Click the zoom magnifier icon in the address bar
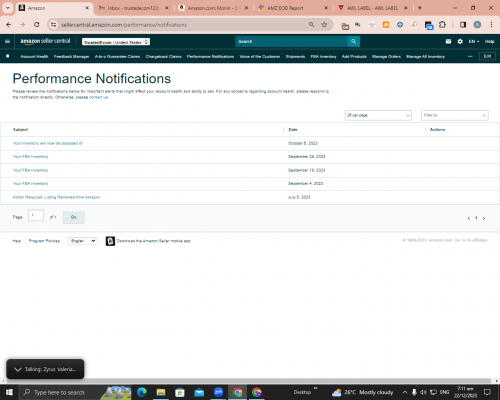Screen dimensions: 500x400 311,25
